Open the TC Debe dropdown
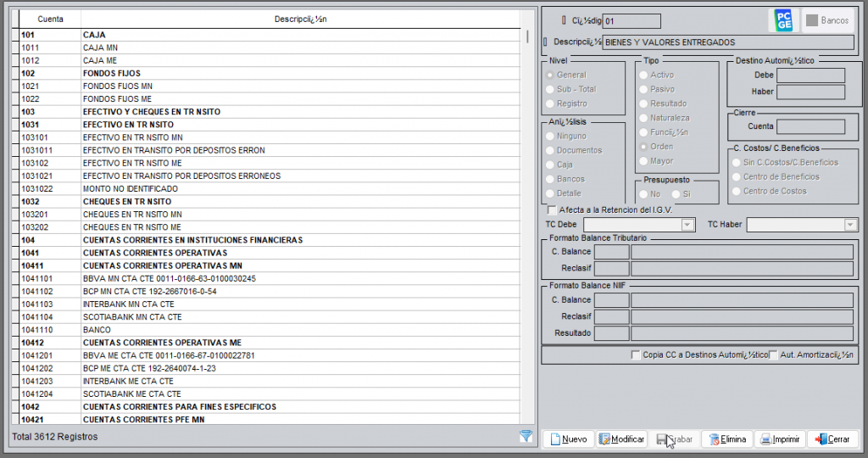Screen dimensions: 868x458 pyautogui.click(x=687, y=224)
